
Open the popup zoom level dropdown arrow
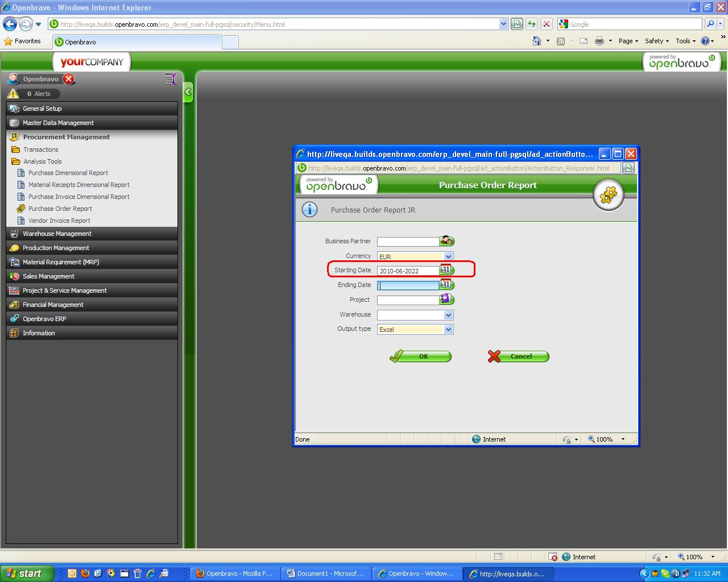click(623, 439)
